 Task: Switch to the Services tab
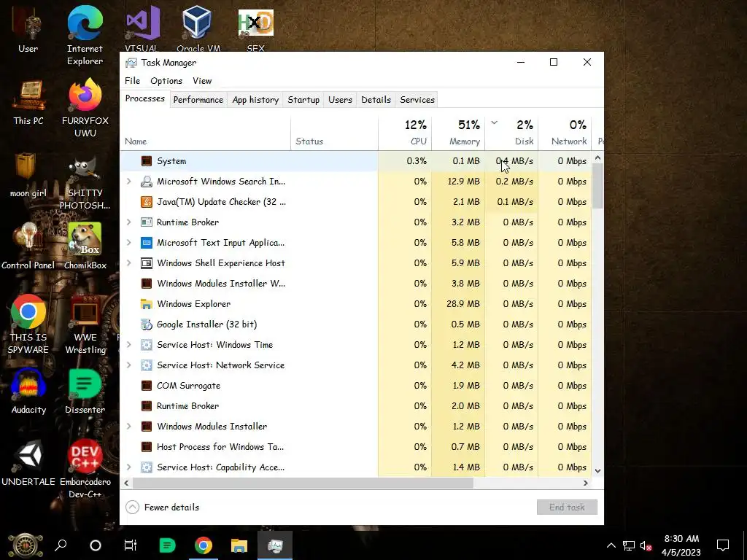click(417, 100)
